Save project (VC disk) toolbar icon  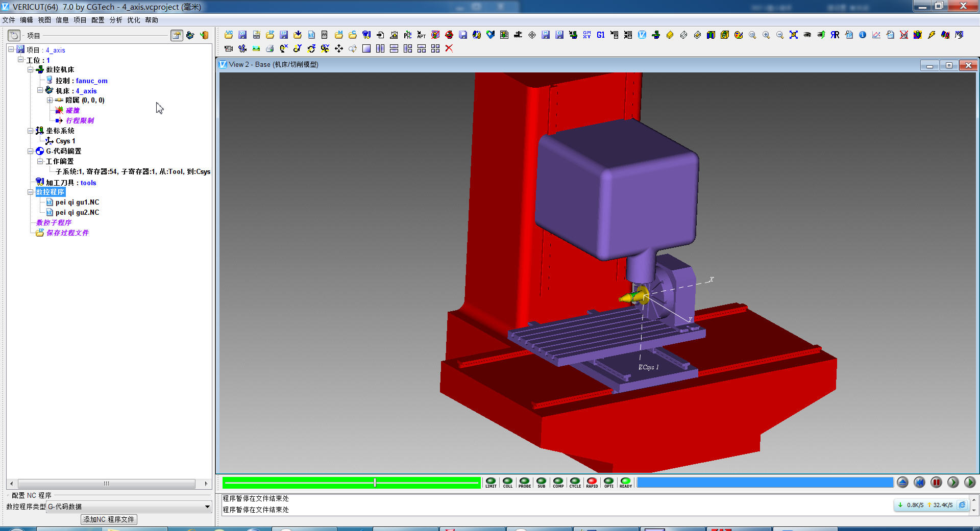pyautogui.click(x=242, y=35)
